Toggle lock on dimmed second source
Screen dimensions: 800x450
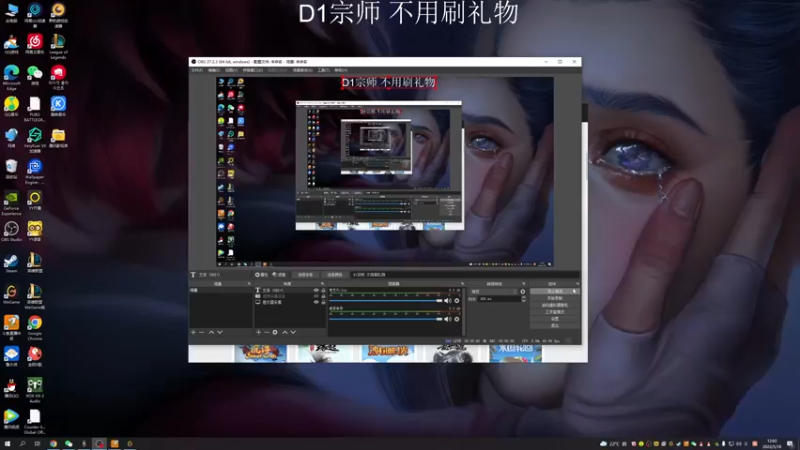(323, 296)
